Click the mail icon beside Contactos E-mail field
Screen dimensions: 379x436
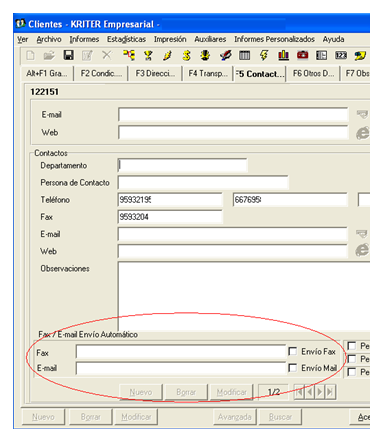coord(361,234)
